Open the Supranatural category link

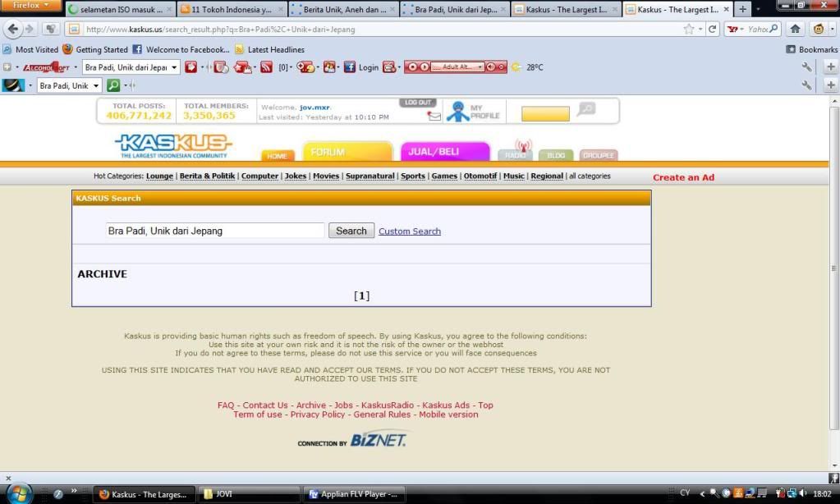370,176
